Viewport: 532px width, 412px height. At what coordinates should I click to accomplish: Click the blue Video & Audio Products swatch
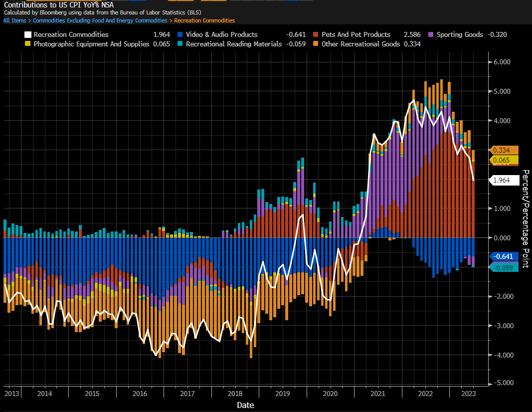pyautogui.click(x=180, y=34)
